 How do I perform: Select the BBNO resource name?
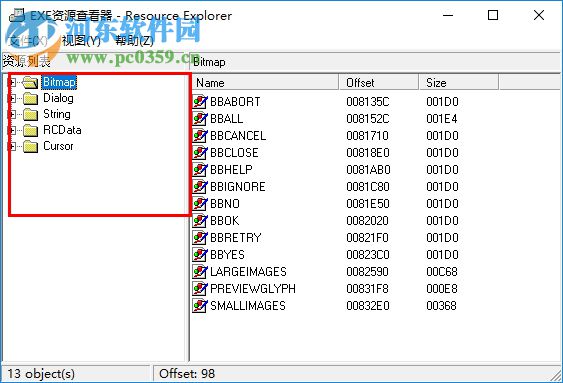225,204
